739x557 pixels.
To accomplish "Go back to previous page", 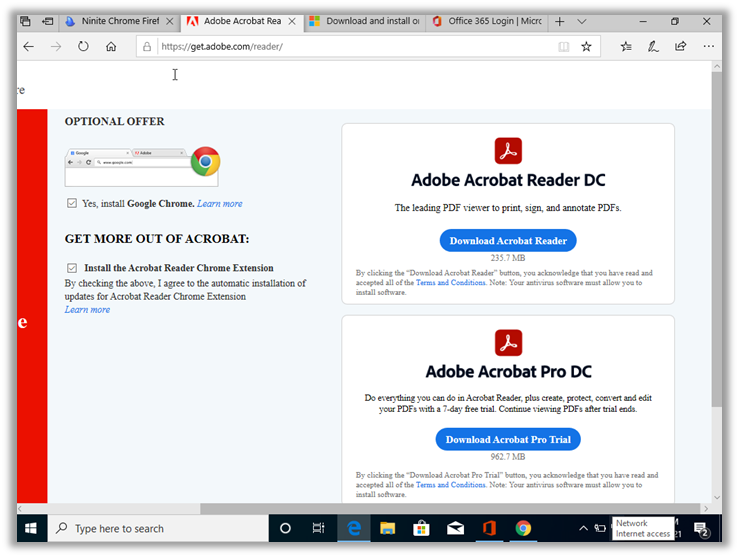I will click(x=29, y=47).
